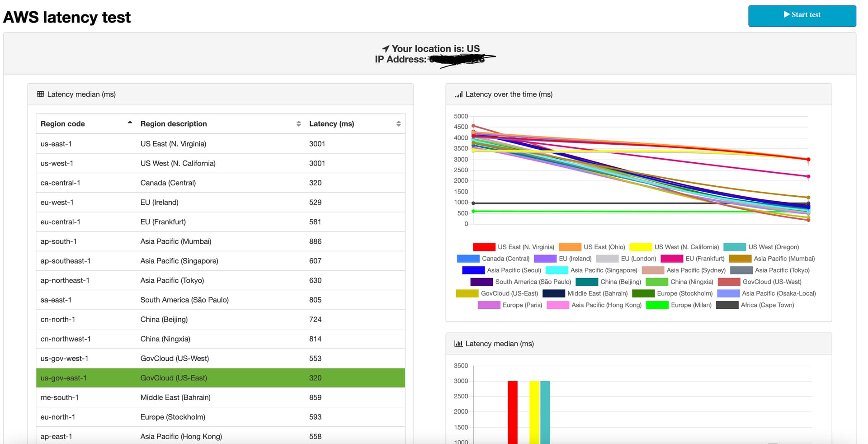Click the Start test button
868x444 pixels.
(802, 16)
